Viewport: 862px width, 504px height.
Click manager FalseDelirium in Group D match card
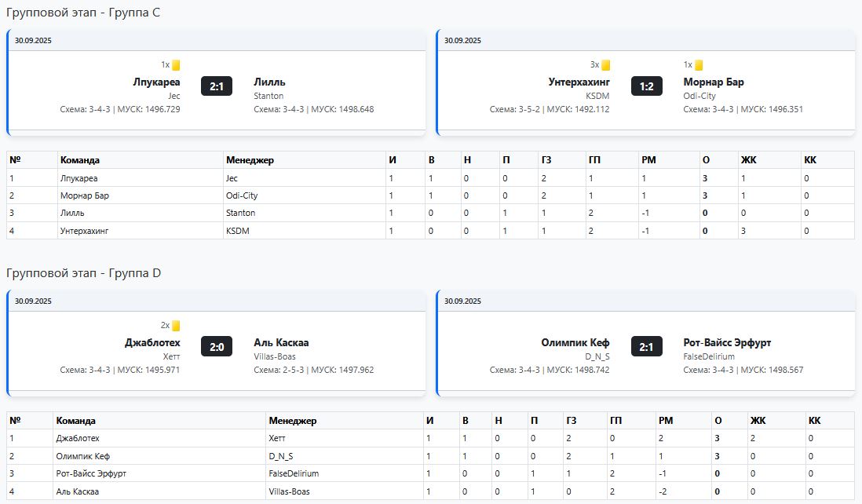click(x=709, y=356)
